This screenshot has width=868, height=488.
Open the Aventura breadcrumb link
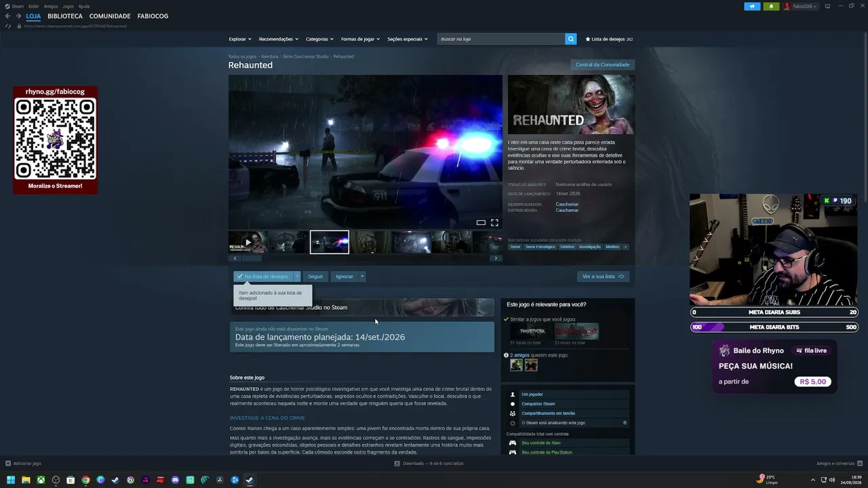click(269, 56)
